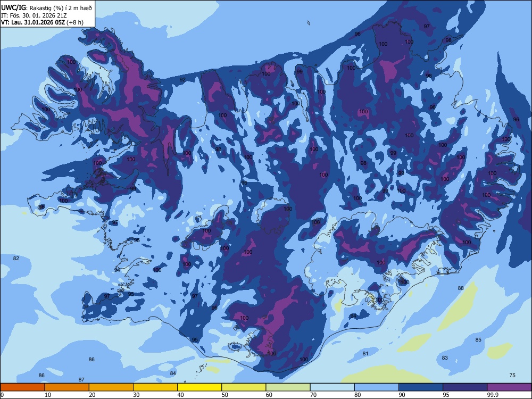Click the '99.9' tick label on color scale
532x399 pixels.
[493, 395]
